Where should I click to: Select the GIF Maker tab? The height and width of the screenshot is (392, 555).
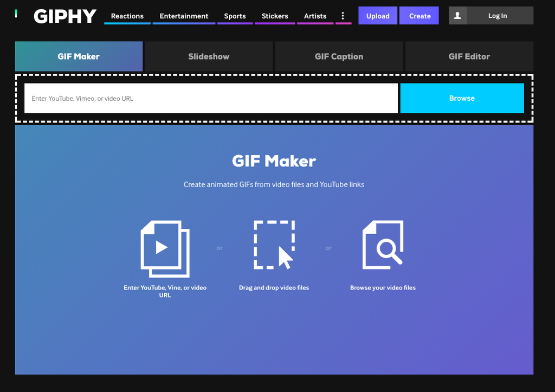click(79, 56)
